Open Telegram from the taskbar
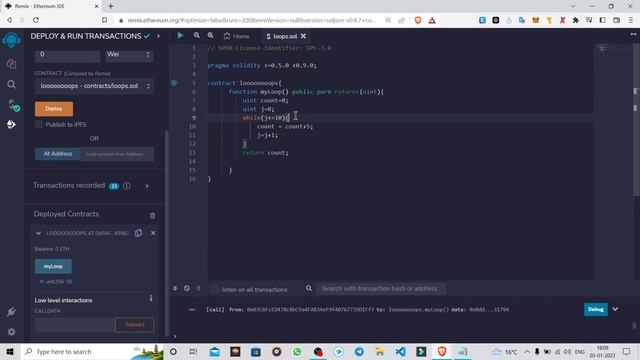The height and width of the screenshot is (360, 640). pyautogui.click(x=359, y=351)
